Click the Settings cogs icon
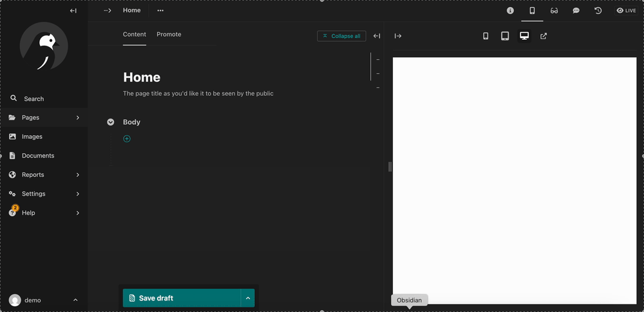 [12, 194]
